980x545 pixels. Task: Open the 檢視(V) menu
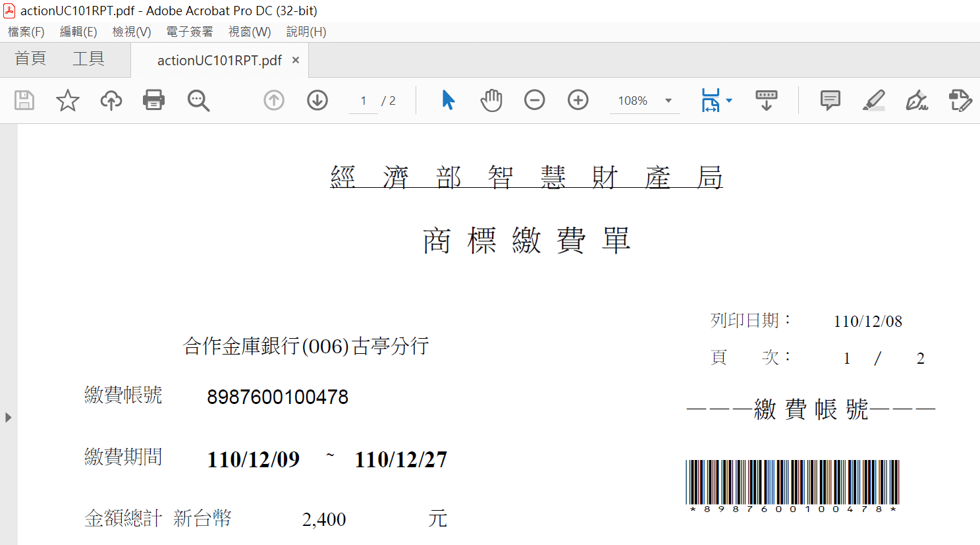point(132,32)
